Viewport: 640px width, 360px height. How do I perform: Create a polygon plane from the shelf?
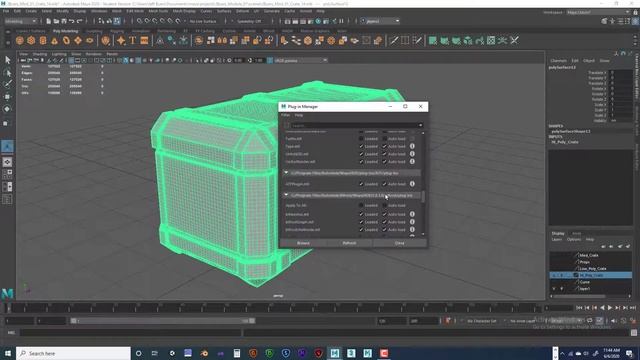[x=78, y=40]
